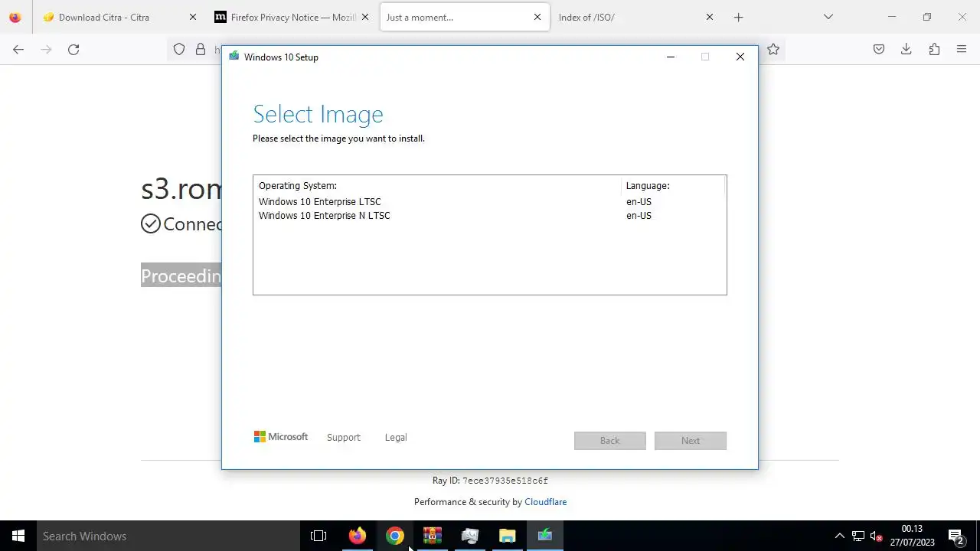The width and height of the screenshot is (980, 551).
Task: Click the Windows 10 Setup title icon
Action: pyautogui.click(x=234, y=57)
